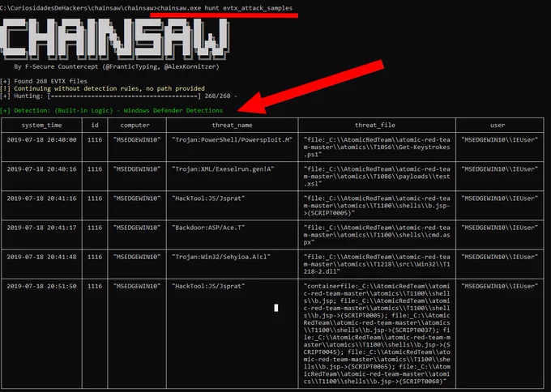
Task: Click the timestamp 2019-07-18 20:40:00
Action: coord(41,140)
